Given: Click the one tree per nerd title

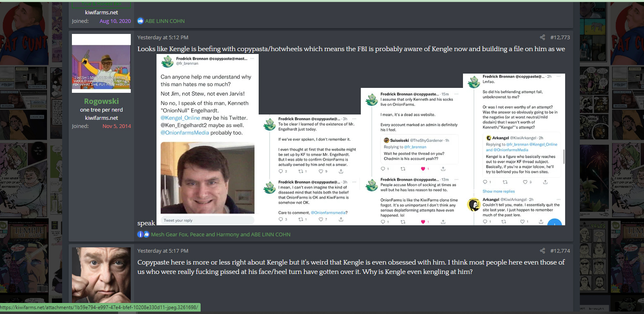Looking at the screenshot, I should 101,110.
